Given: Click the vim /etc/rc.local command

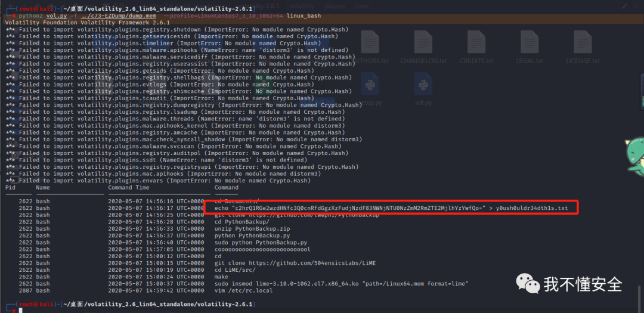Looking at the screenshot, I should pyautogui.click(x=243, y=290).
